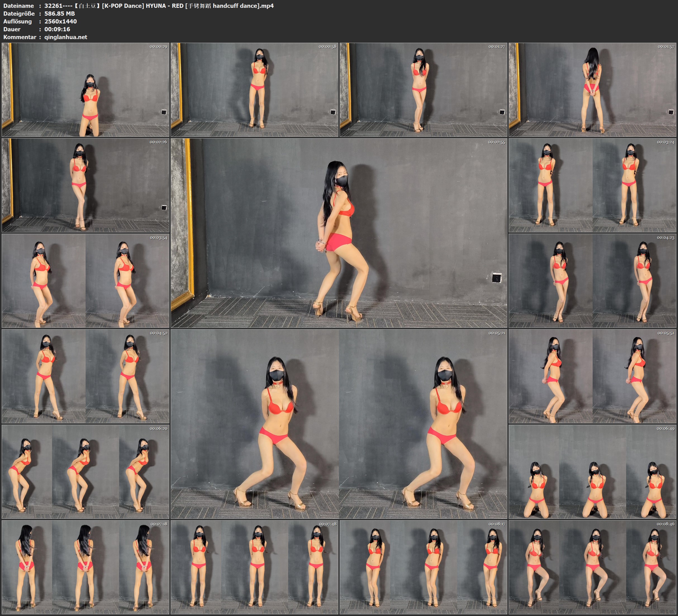
Task: Click the large frame at 00:05:21
Action: [339, 424]
